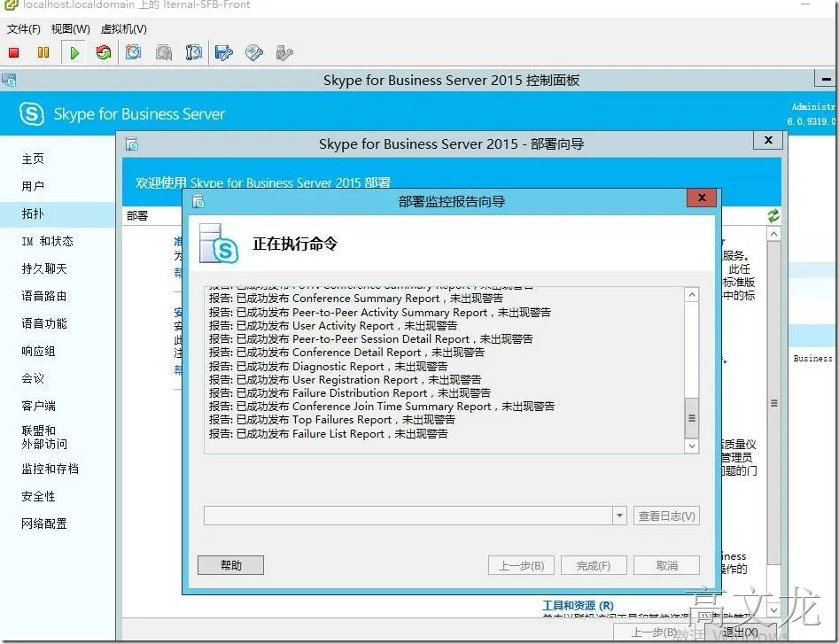Click the output log scrollbar thumb

tap(692, 418)
